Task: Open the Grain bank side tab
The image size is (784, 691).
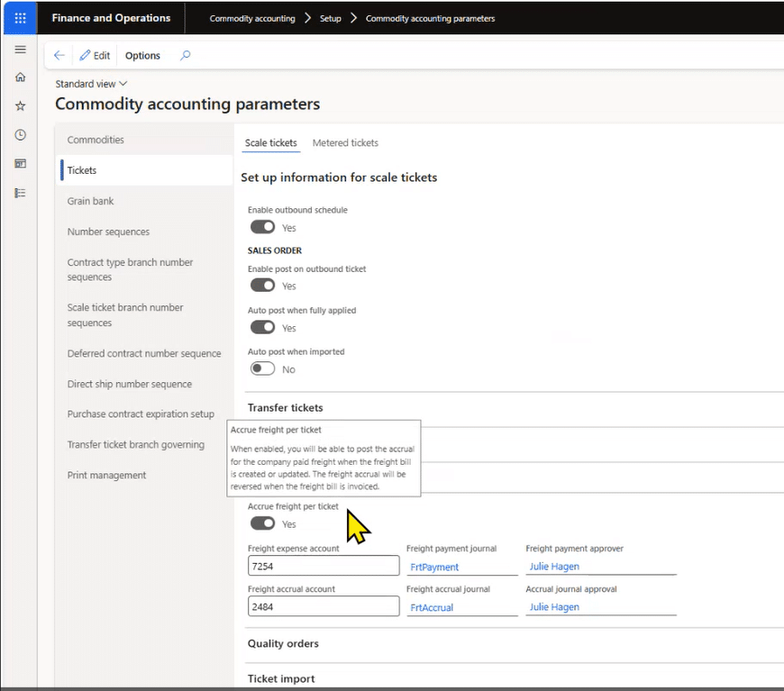Action: click(144, 201)
